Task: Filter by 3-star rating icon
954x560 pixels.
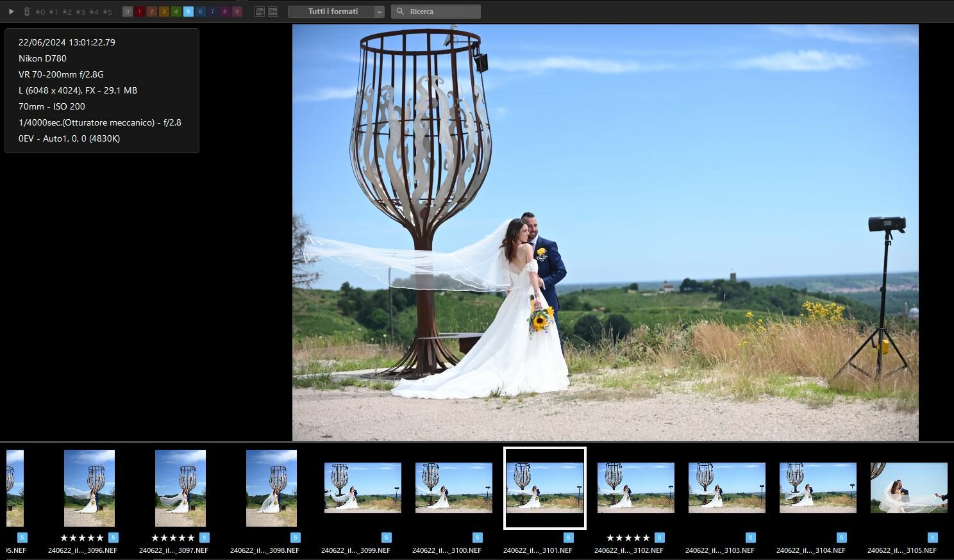Action: [x=79, y=12]
